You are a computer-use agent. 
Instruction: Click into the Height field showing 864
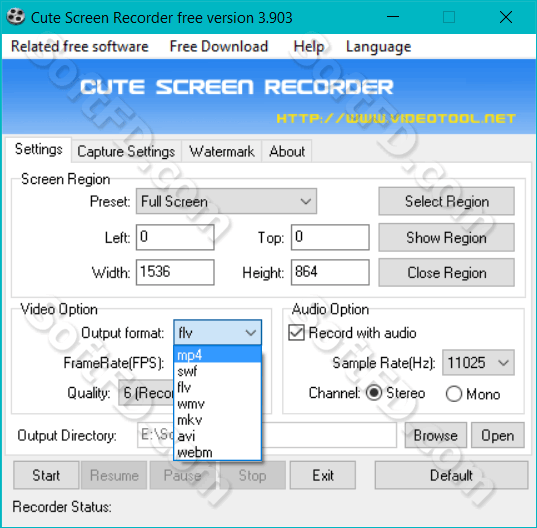click(x=330, y=272)
